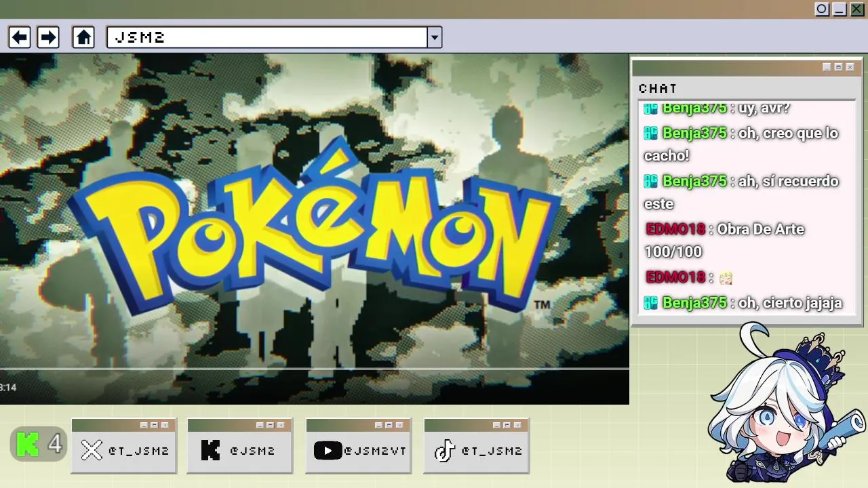
Task: Click the forward arrow navigation button
Action: pyautogui.click(x=47, y=37)
